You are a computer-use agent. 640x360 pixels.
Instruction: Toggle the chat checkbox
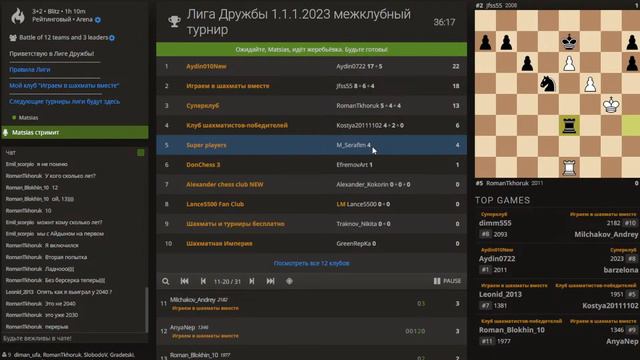point(141,153)
